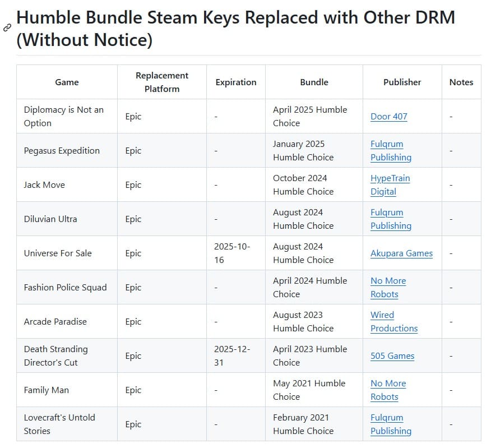
Task: Click the Expiration column header
Action: click(236, 82)
